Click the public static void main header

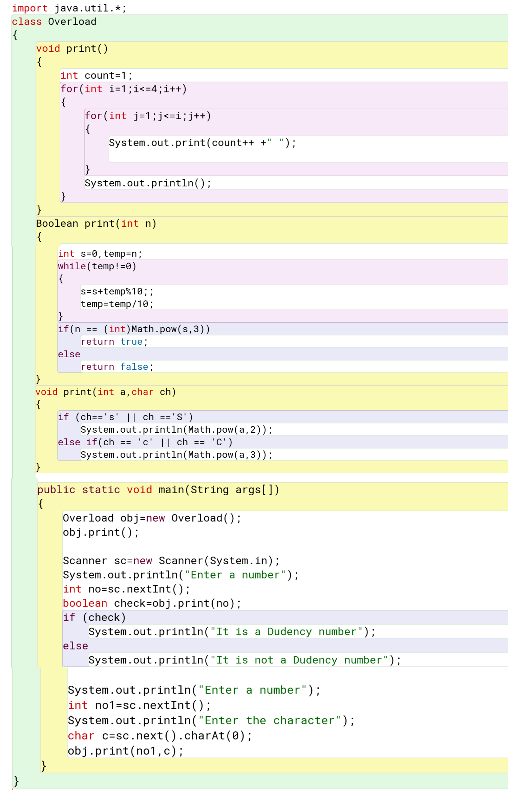158,490
